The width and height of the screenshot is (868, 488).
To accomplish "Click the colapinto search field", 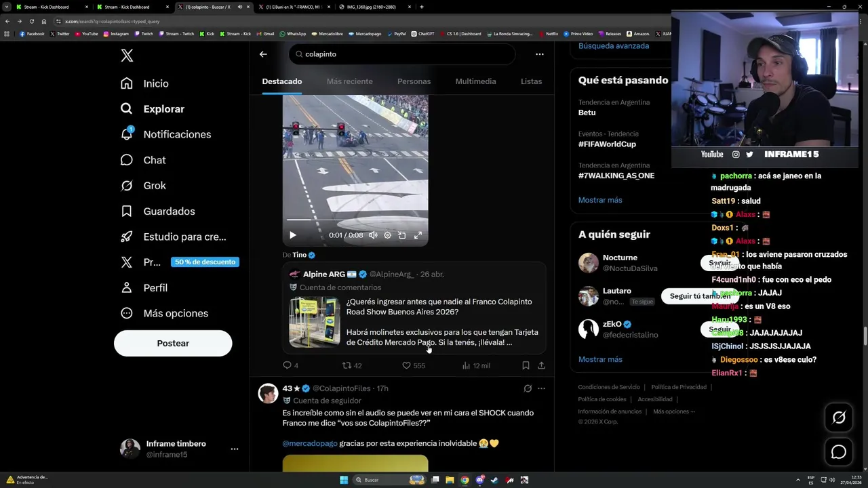I will click(401, 54).
